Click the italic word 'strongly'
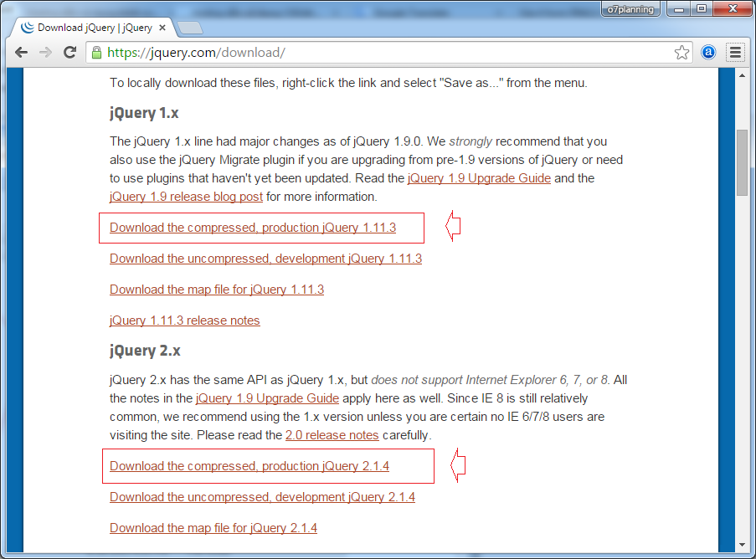Image resolution: width=756 pixels, height=559 pixels. 471,141
